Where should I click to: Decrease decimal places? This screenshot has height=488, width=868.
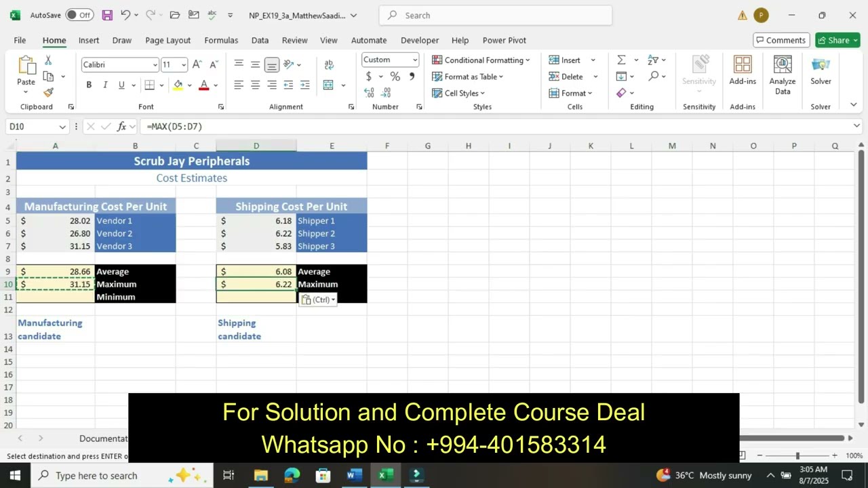tap(386, 93)
